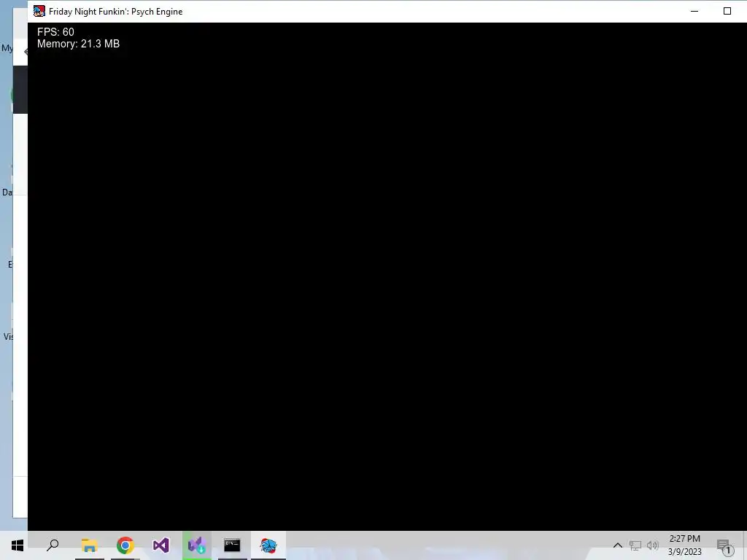Switch to Visual Studio in taskbar
This screenshot has height=560, width=747.
[x=161, y=545]
